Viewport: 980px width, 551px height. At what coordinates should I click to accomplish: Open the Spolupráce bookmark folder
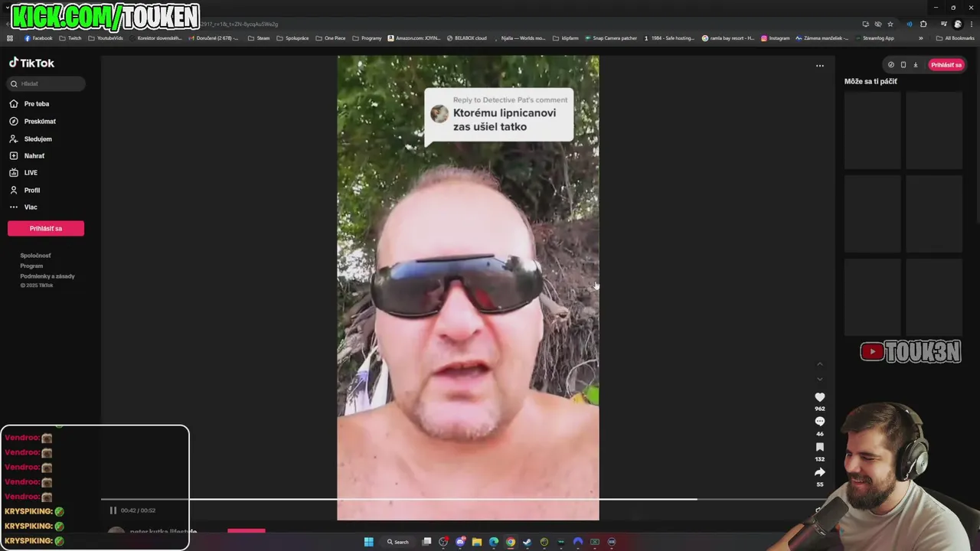292,38
